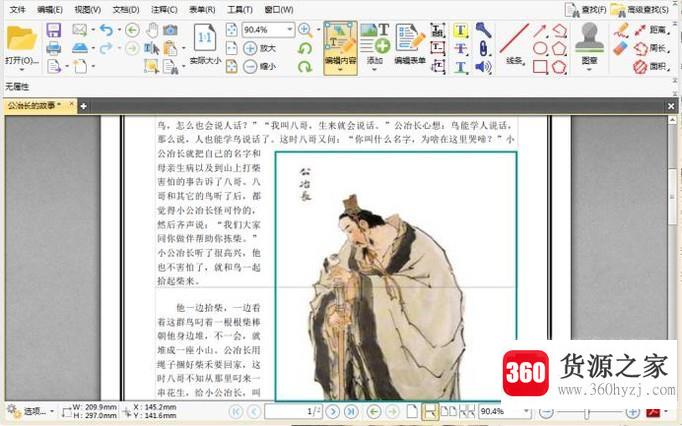The height and width of the screenshot is (426, 682).
Task: Open the 视图(V) menu
Action: [x=87, y=9]
